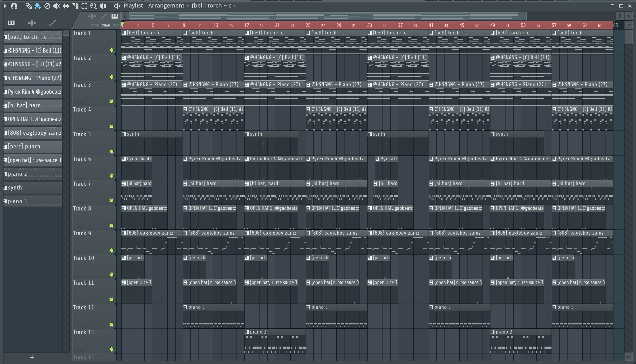Switch to PAT mode

pyautogui.click(x=116, y=25)
